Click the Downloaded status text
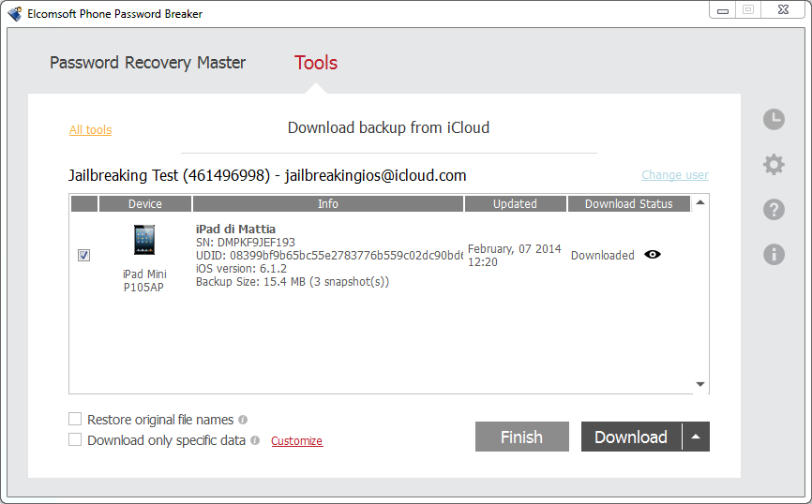Viewport: 812px width, 504px height. (602, 256)
